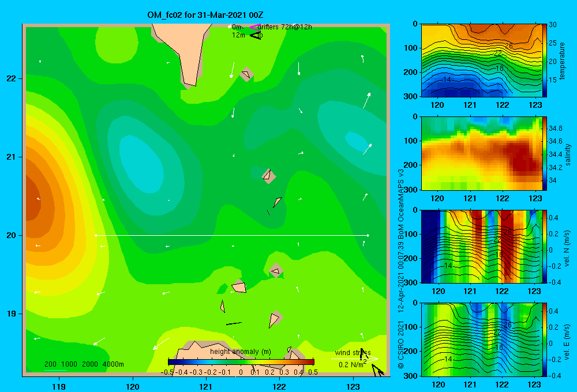Click the 30 tick on the temperature scale
Image resolution: width=577 pixels, height=392 pixels.
[x=552, y=25]
